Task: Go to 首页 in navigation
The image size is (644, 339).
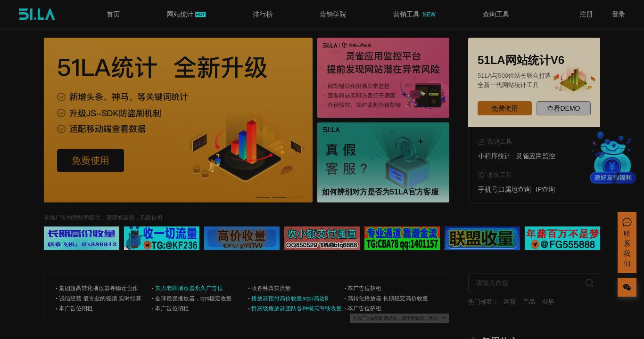Action: click(113, 14)
